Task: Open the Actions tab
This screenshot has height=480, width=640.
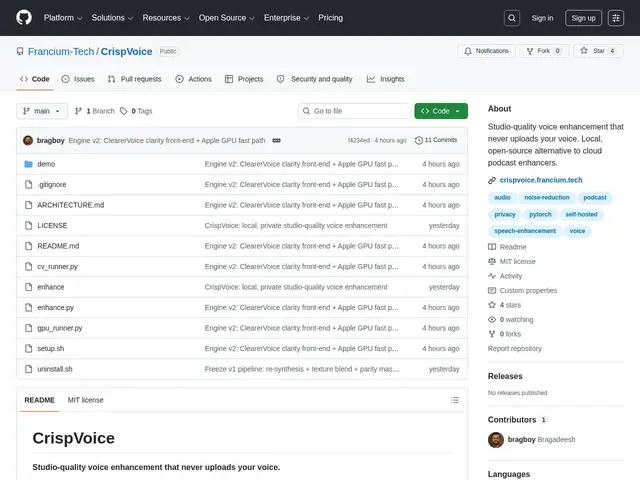Action: tap(193, 79)
